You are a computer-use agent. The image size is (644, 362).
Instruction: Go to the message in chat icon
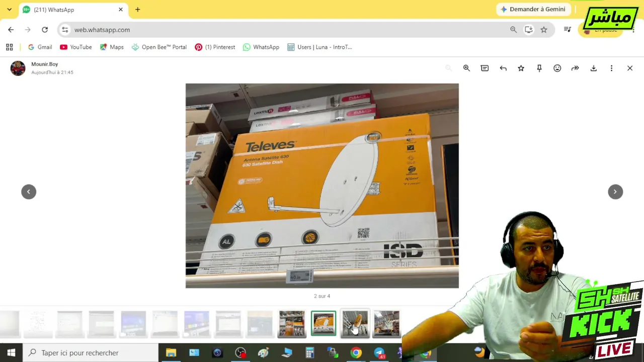click(x=485, y=68)
